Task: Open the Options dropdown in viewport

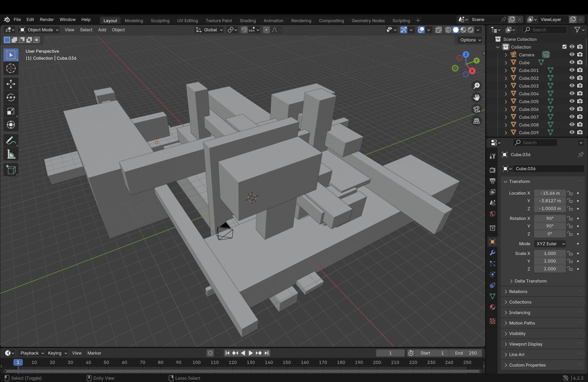Action: pyautogui.click(x=470, y=40)
